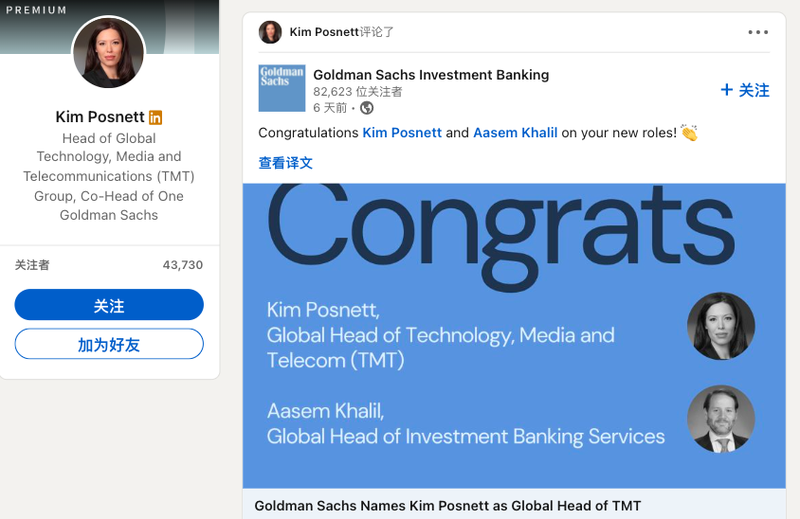Click Kim Posnett's headshot in the Congrats image
Image resolution: width=800 pixels, height=519 pixels.
pyautogui.click(x=721, y=326)
